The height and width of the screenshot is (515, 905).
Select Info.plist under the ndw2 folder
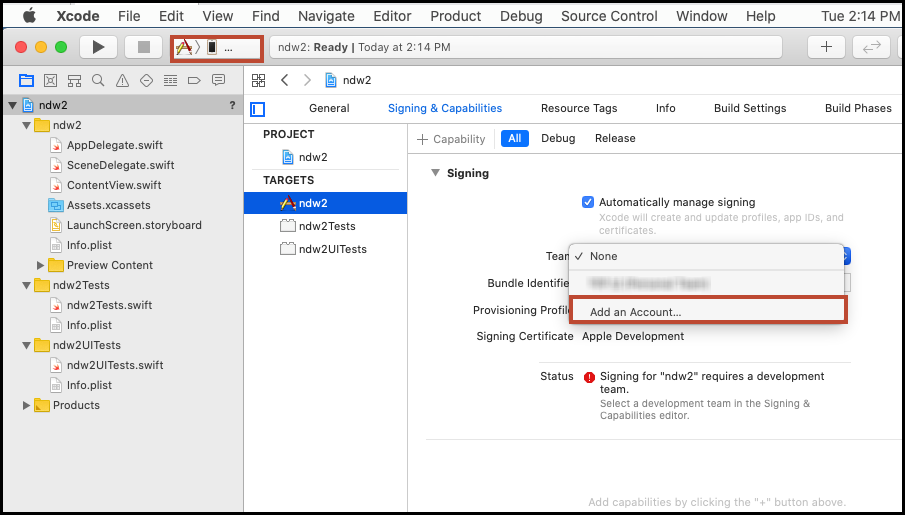click(89, 245)
